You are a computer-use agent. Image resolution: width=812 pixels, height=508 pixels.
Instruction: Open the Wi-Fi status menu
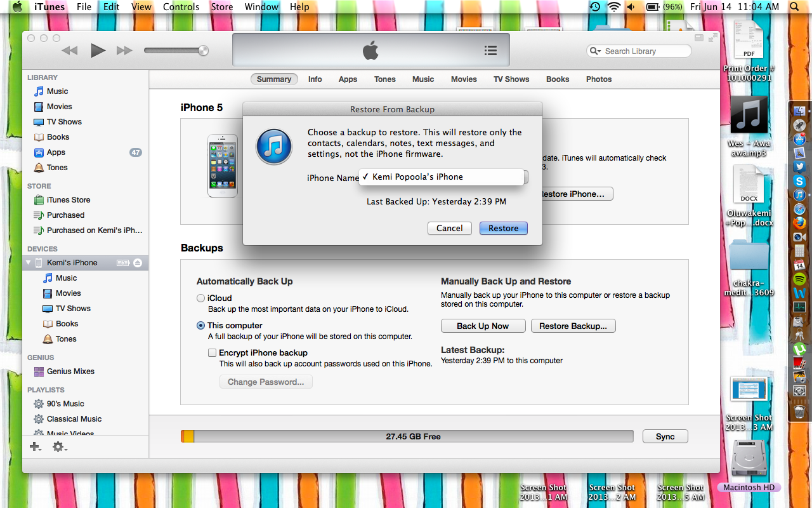613,7
